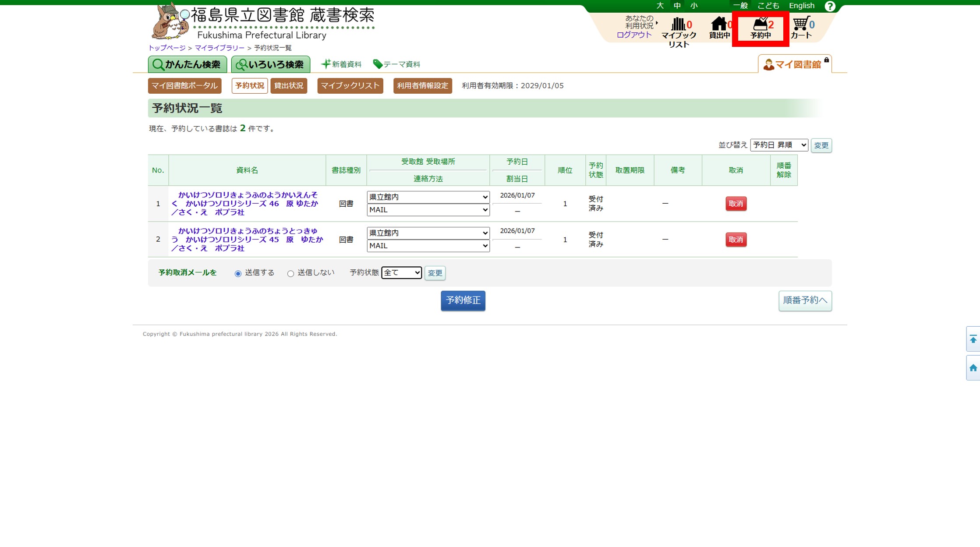Click the ログアウト logout link
The height and width of the screenshot is (547, 980).
[634, 35]
